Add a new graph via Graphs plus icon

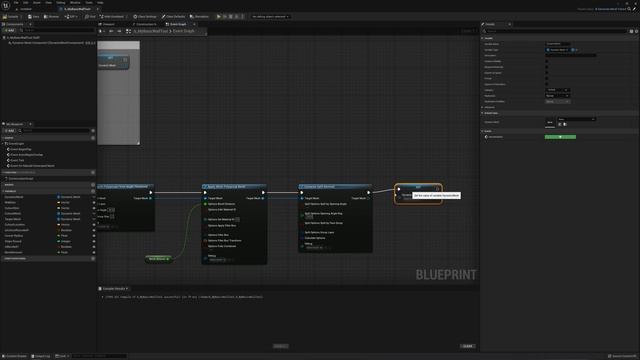(93, 138)
